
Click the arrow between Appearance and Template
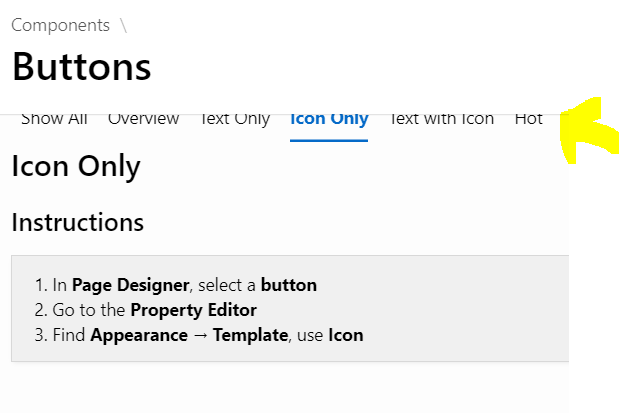[x=201, y=336]
